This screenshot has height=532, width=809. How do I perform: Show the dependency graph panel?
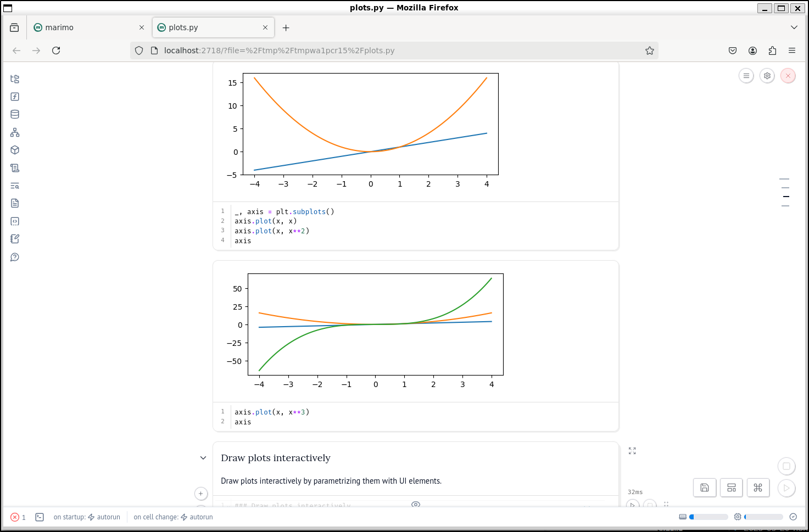click(x=15, y=132)
